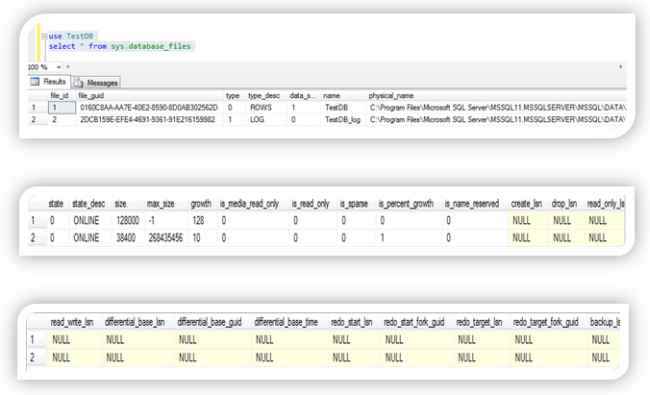Image resolution: width=650 pixels, height=395 pixels.
Task: Select the is_percent_growth column header
Action: point(405,204)
